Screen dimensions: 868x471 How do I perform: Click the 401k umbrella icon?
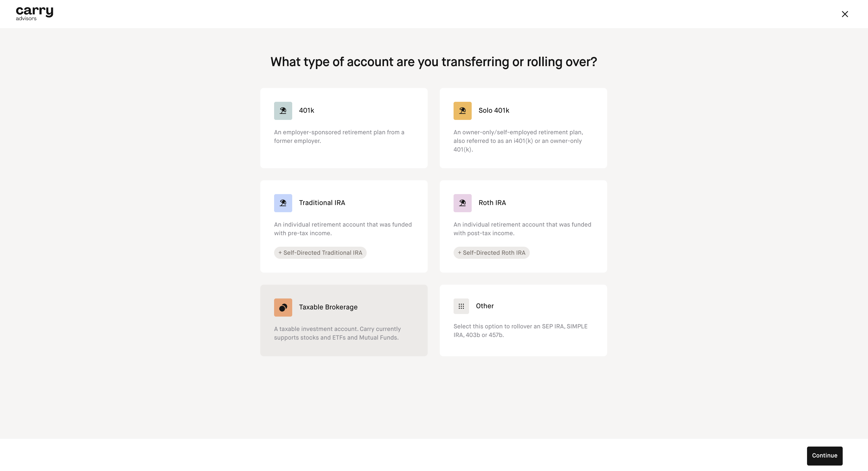pyautogui.click(x=283, y=110)
